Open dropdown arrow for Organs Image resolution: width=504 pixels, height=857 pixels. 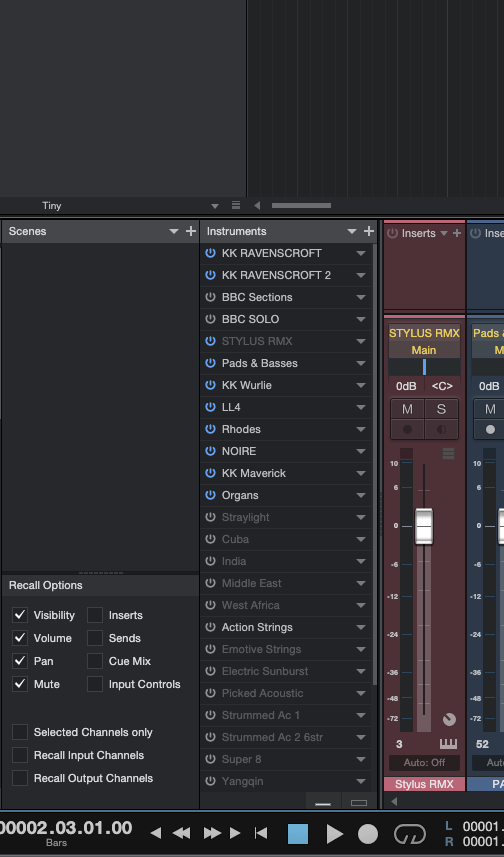361,496
